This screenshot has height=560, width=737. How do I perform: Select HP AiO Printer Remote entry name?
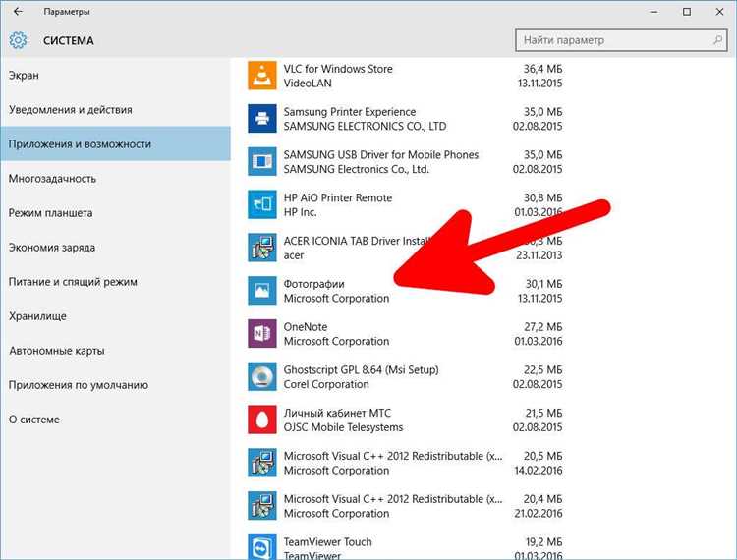click(337, 197)
